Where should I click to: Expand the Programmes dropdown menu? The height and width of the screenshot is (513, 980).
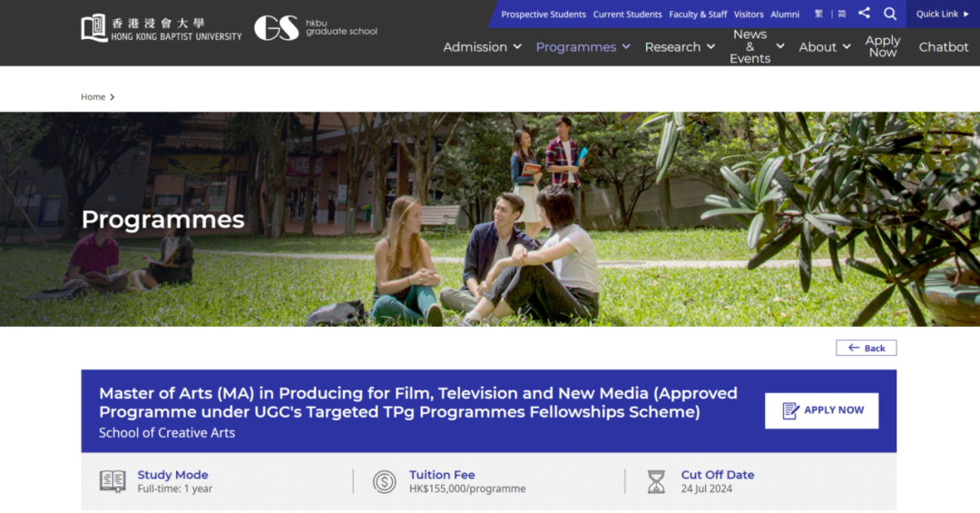click(x=583, y=47)
